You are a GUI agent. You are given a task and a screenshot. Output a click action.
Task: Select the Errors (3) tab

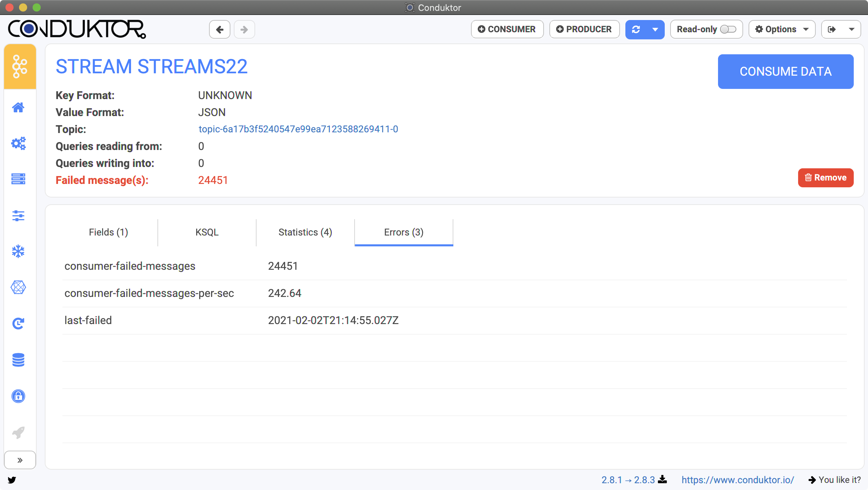(404, 232)
